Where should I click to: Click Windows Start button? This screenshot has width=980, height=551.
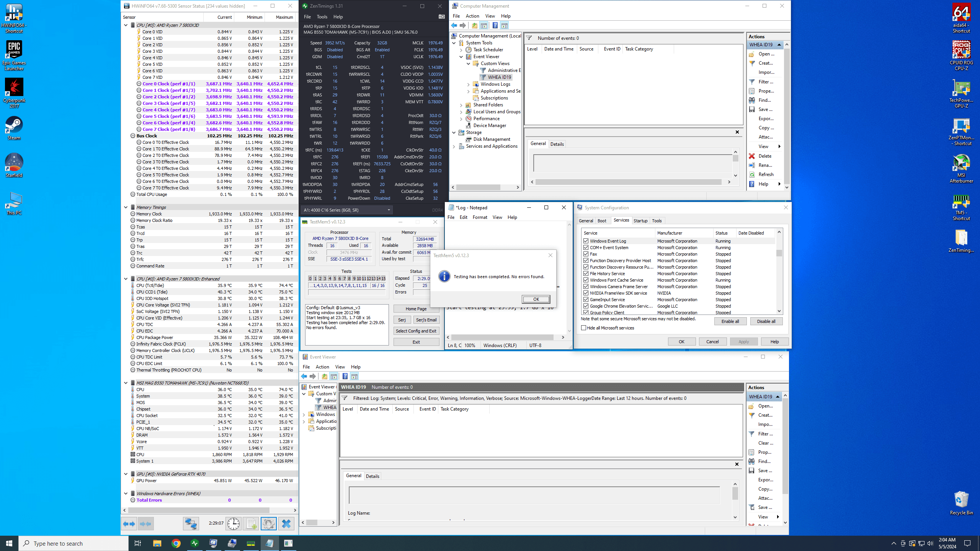point(9,543)
